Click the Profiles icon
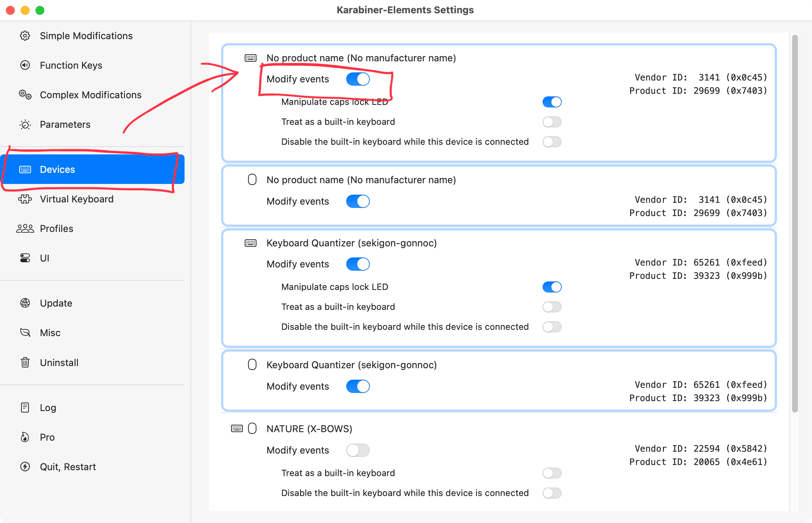Viewport: 812px width, 523px height. [25, 228]
